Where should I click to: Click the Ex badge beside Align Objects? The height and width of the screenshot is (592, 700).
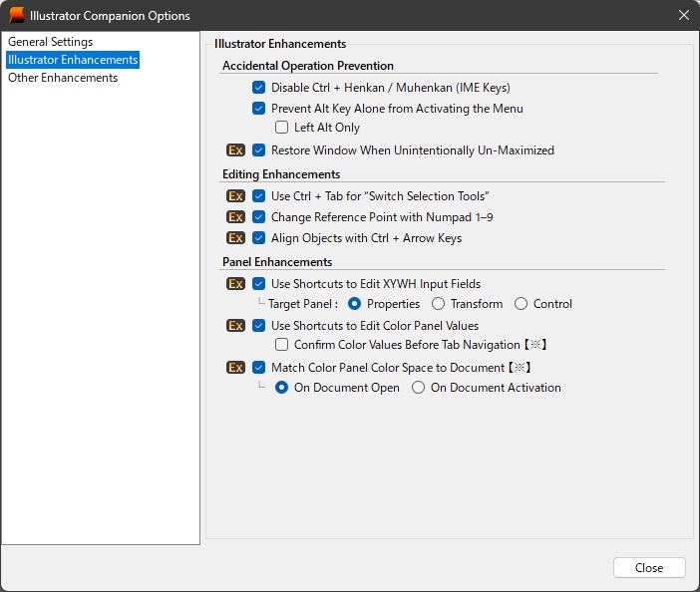tap(235, 238)
